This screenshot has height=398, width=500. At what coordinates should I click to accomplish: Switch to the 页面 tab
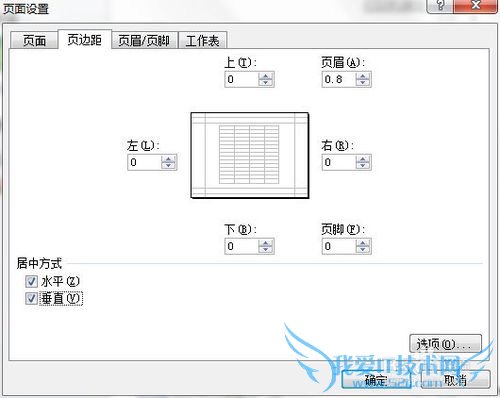pyautogui.click(x=34, y=41)
